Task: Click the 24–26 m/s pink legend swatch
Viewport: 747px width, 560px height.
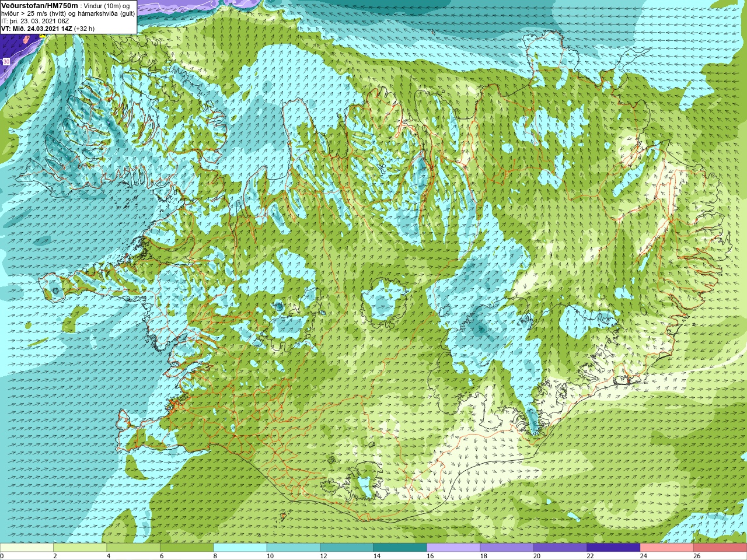Action: click(667, 548)
